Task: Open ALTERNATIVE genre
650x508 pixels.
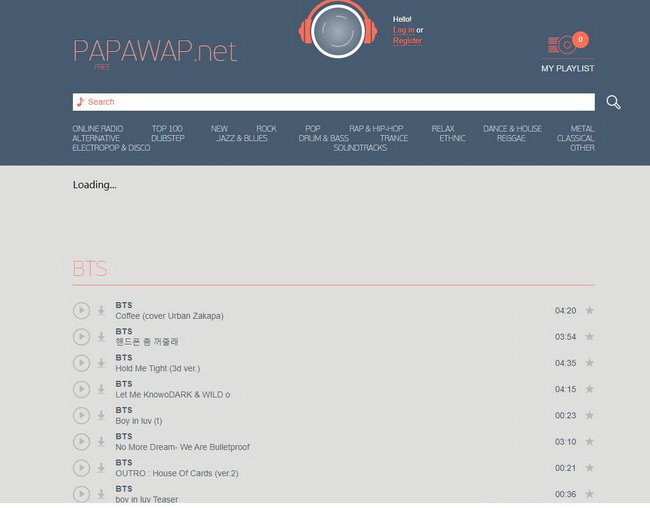Action: [96, 138]
